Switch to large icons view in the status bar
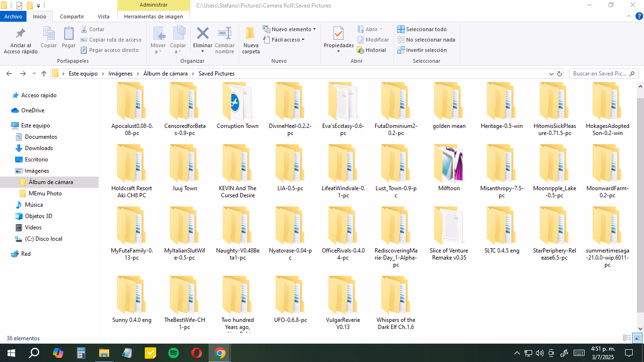This screenshot has height=362, width=644. click(x=637, y=338)
